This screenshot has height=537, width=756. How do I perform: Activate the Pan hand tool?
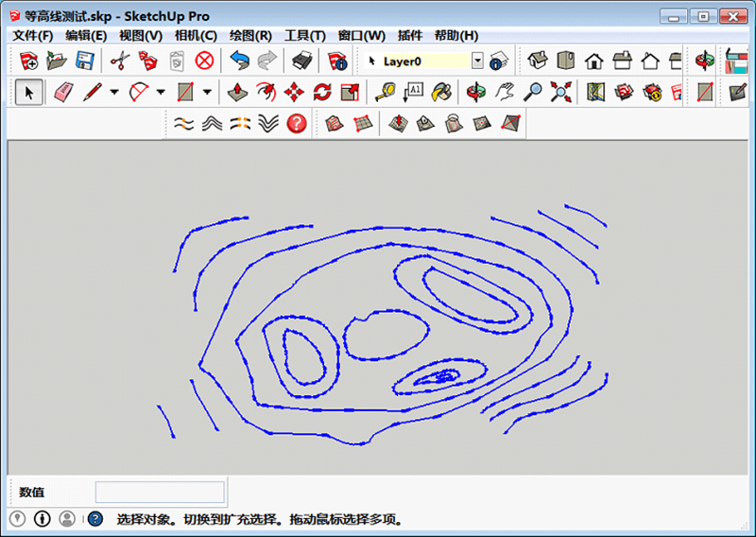[506, 92]
